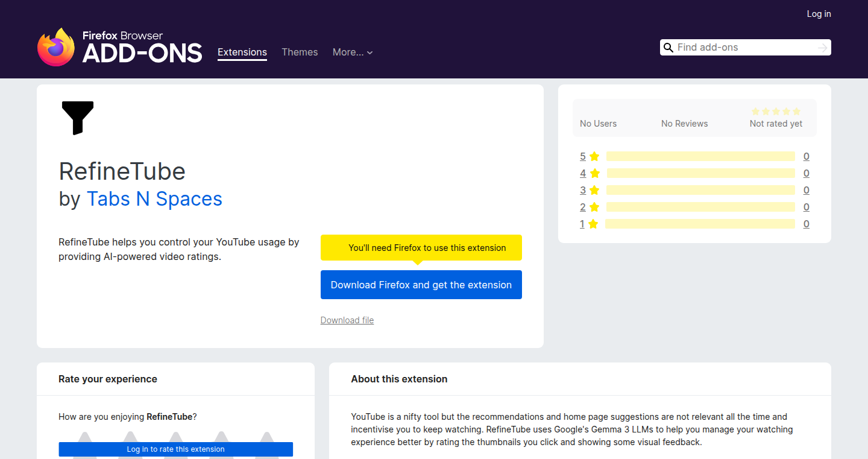Open the 5-star reviews link
This screenshot has height=459, width=868.
pos(583,156)
